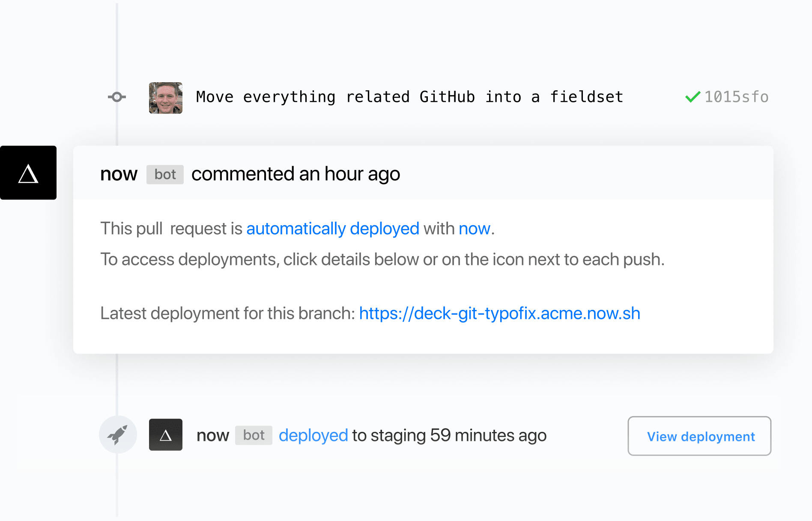This screenshot has height=521, width=812.
Task: Open the deck-git-typofix.acme.now.sh deployment URL
Action: [x=499, y=313]
